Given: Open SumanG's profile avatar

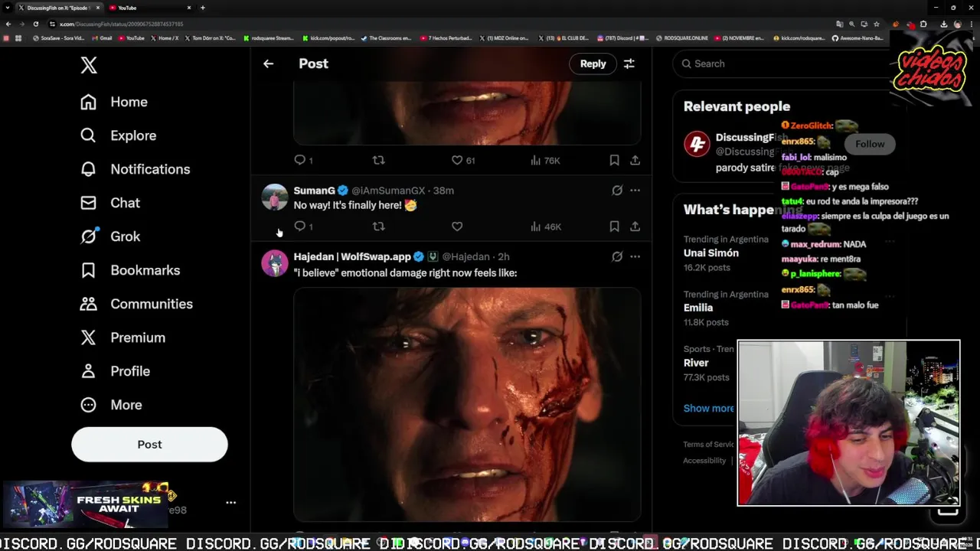Looking at the screenshot, I should click(x=274, y=197).
